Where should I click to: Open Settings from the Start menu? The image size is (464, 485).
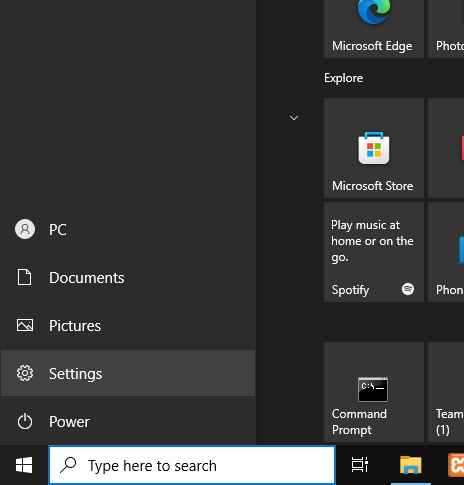click(x=128, y=373)
